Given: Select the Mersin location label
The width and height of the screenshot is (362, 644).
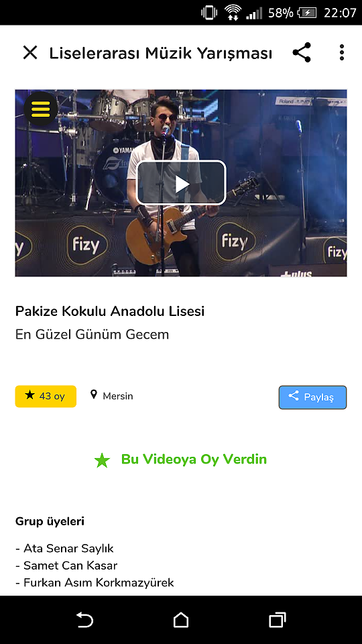Looking at the screenshot, I should tap(118, 396).
